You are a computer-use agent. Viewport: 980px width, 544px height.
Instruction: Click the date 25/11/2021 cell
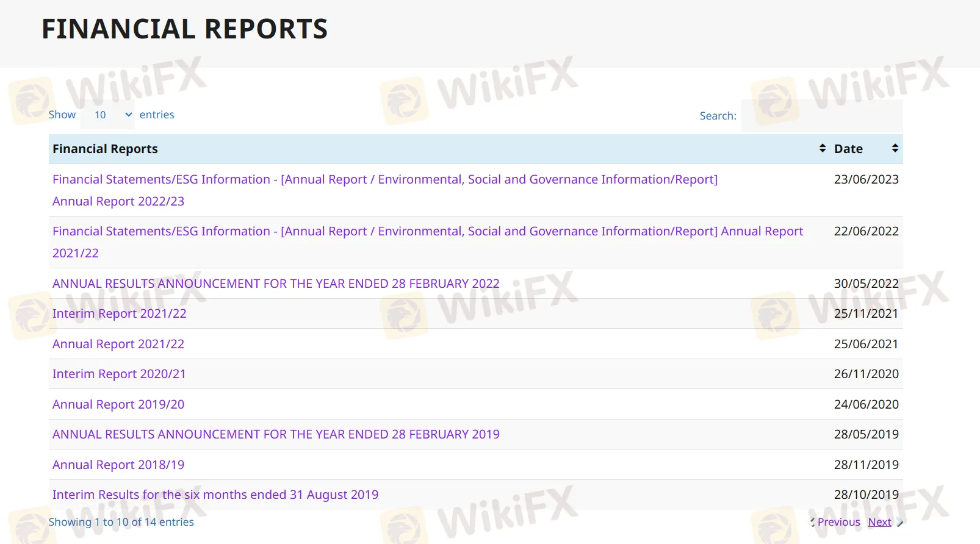pyautogui.click(x=867, y=313)
